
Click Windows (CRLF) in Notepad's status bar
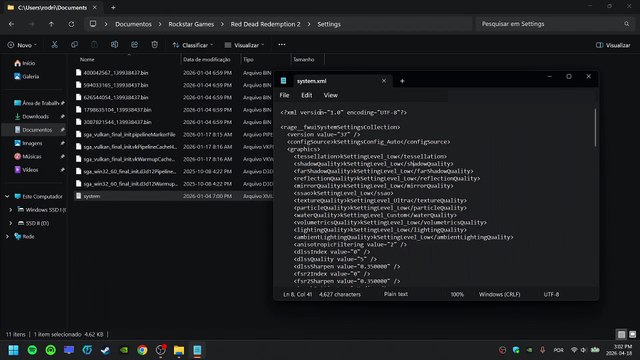[500, 294]
